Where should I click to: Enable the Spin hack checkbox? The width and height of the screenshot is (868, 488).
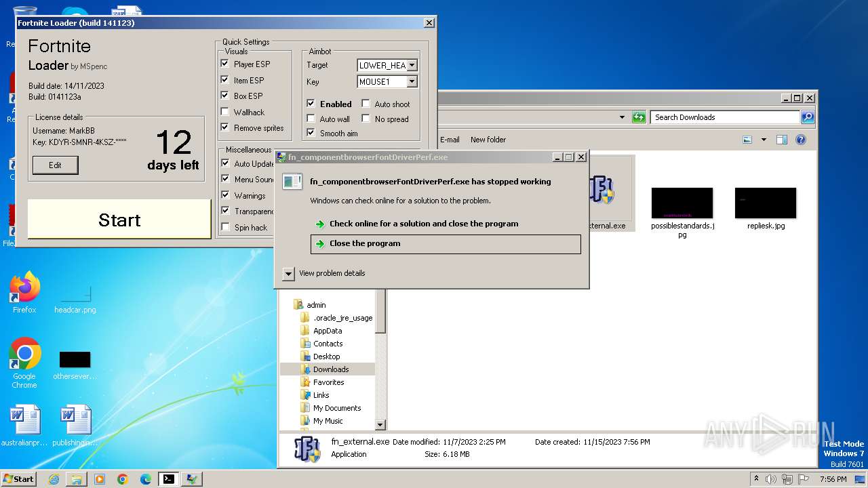coord(225,227)
